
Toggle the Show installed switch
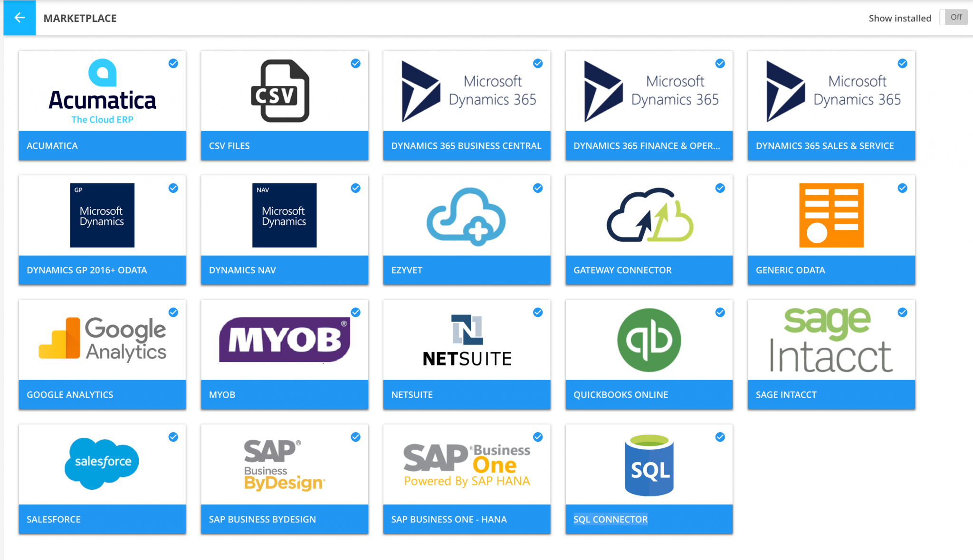pos(954,18)
